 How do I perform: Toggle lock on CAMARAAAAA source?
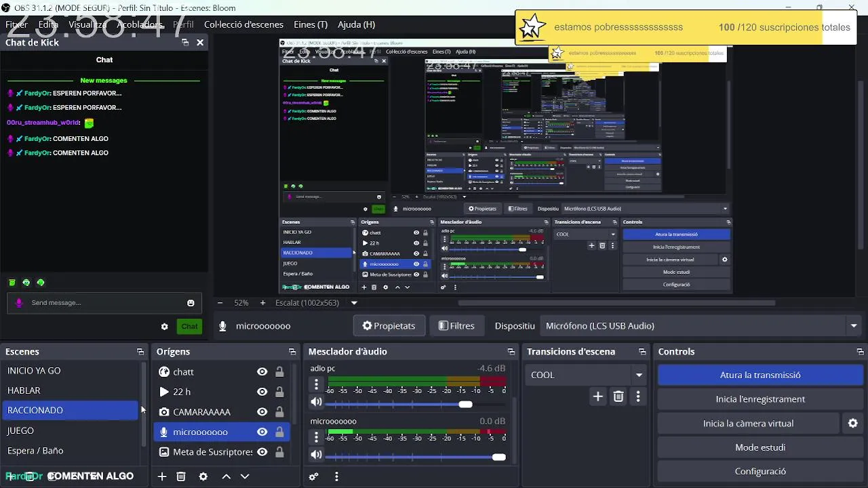pos(279,412)
